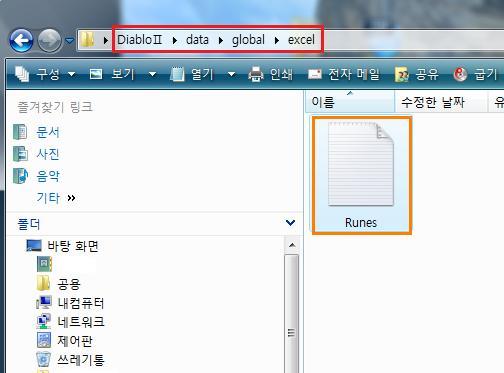The image size is (504, 373).
Task: Click the folder icon in address bar
Action: tap(88, 40)
